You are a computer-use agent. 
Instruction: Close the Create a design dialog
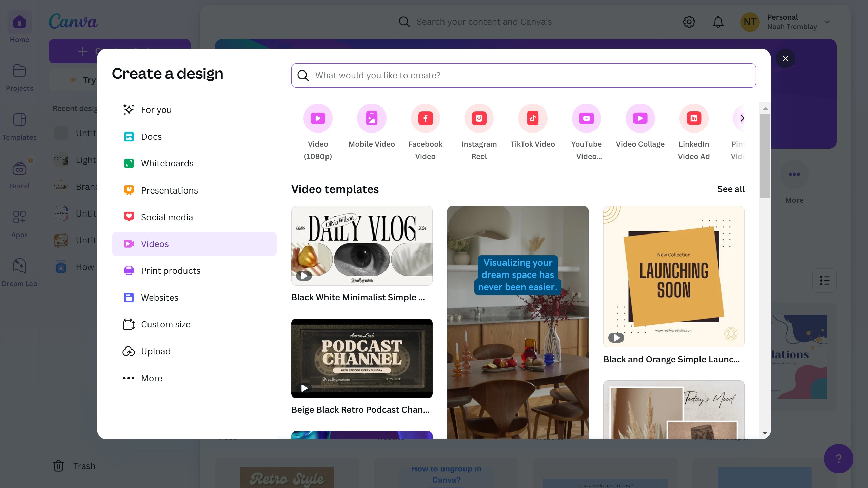coord(785,58)
